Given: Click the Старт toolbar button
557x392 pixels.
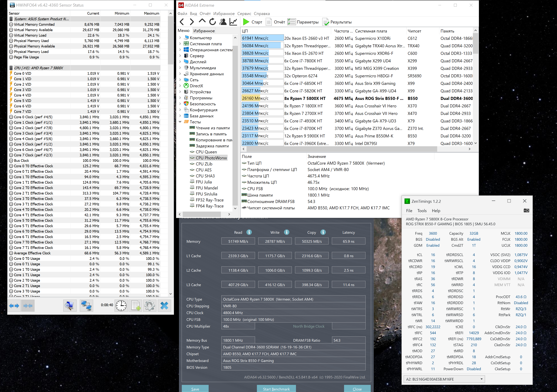Looking at the screenshot, I should point(253,22).
